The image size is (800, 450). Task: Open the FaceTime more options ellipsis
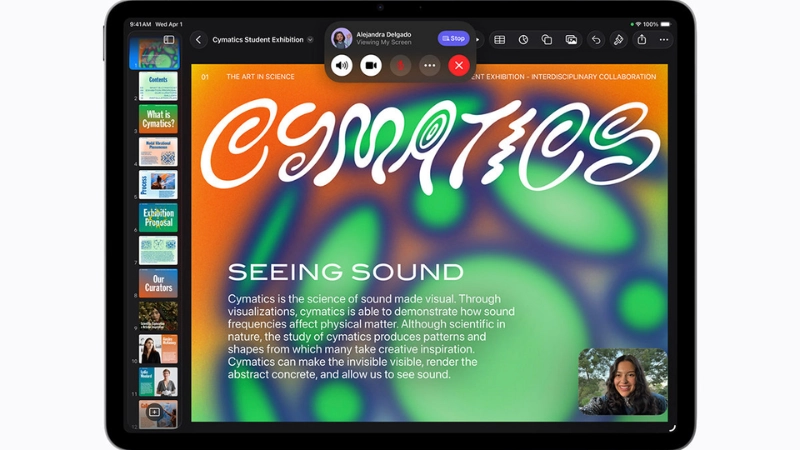coord(430,65)
